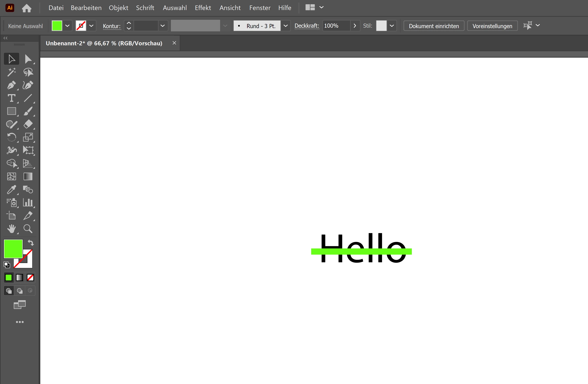Image resolution: width=588 pixels, height=384 pixels.
Task: Select the Direct Selection tool
Action: (x=28, y=59)
